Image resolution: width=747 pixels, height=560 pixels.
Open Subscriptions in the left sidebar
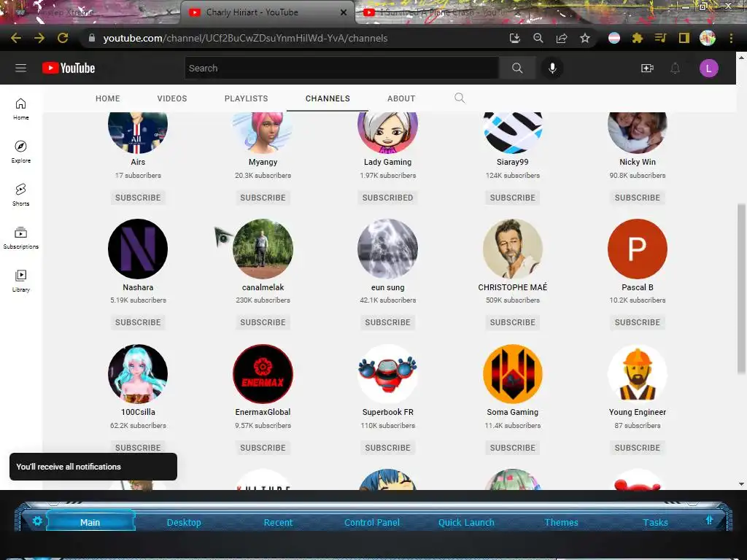pos(20,238)
